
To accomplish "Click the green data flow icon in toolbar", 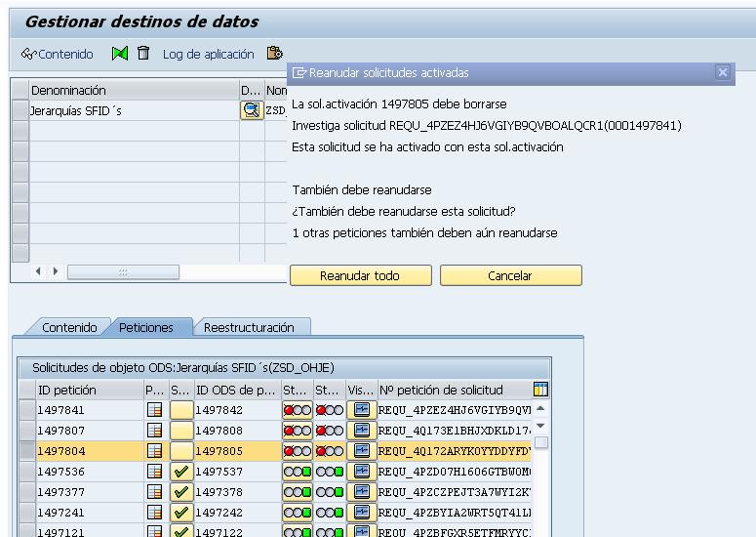I will [120, 54].
